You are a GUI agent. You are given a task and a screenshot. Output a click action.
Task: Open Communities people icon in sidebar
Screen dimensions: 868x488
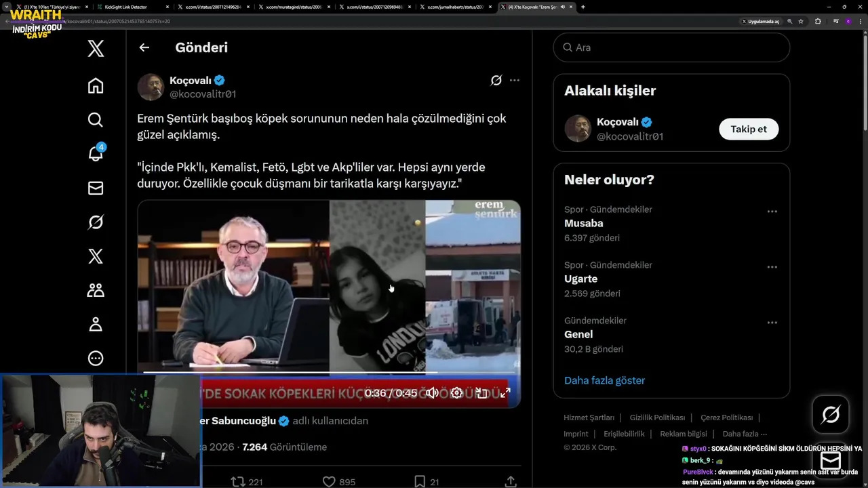pos(96,290)
